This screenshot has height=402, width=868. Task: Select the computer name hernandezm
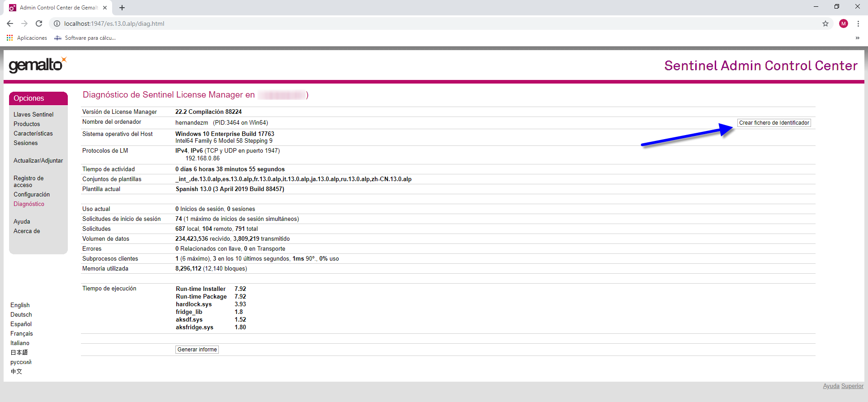tap(192, 123)
